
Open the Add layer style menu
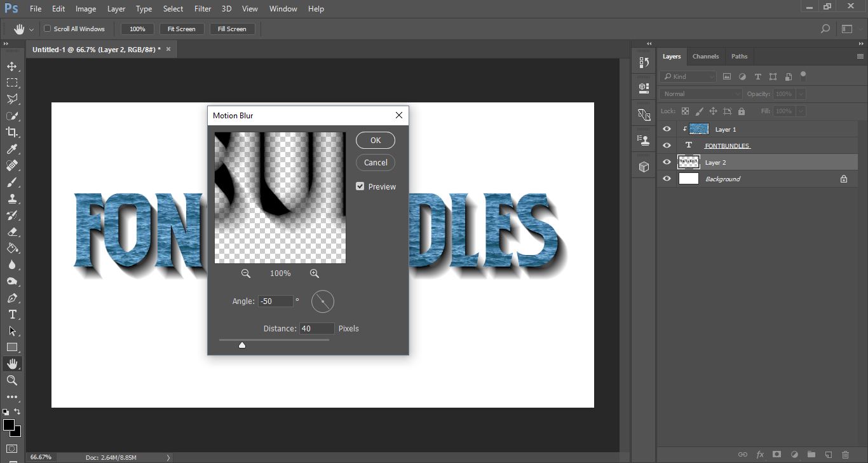point(760,455)
